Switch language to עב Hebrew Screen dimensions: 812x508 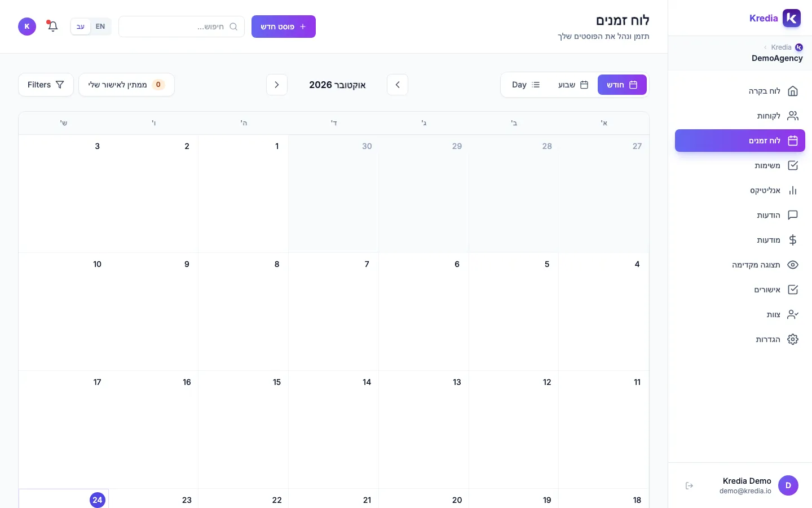[81, 27]
